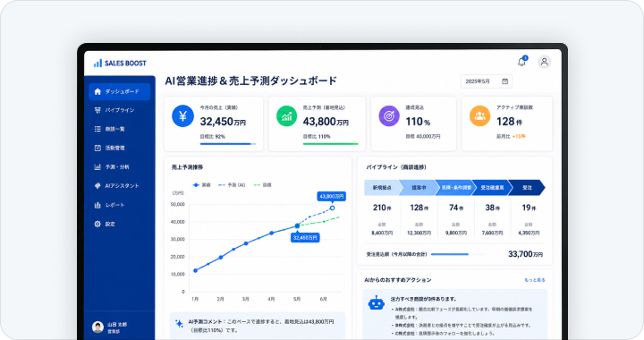644x340 pixels.
Task: Click the 50,000 y-axis label
Action: point(177,204)
